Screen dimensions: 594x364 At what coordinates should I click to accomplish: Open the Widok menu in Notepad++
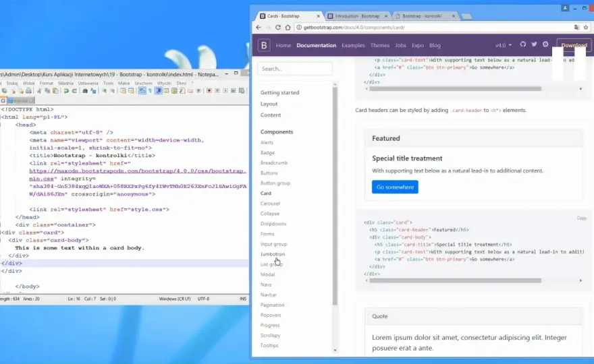(28, 83)
